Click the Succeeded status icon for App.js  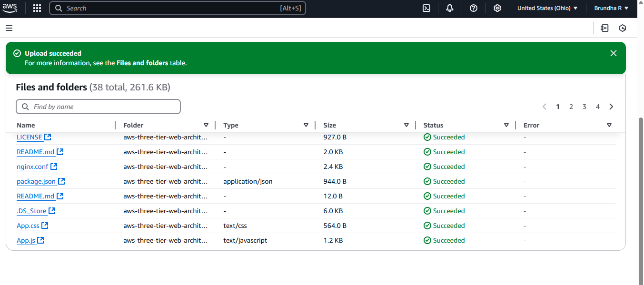pos(427,240)
